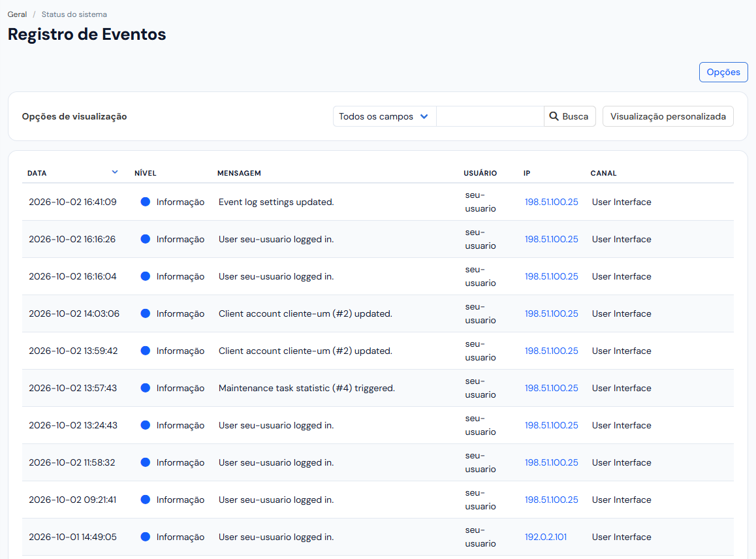Click User Interface in 14:49:05 row
The width and height of the screenshot is (756, 559).
pos(622,537)
